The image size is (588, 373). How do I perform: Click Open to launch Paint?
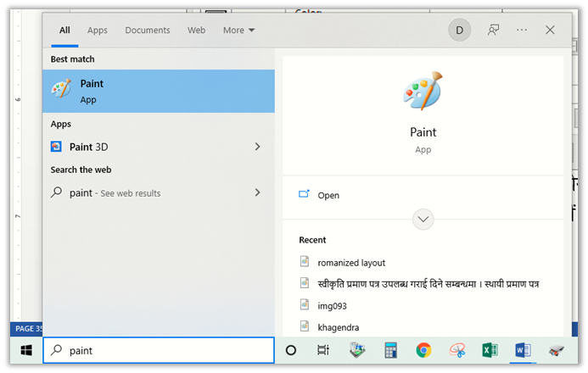point(328,196)
